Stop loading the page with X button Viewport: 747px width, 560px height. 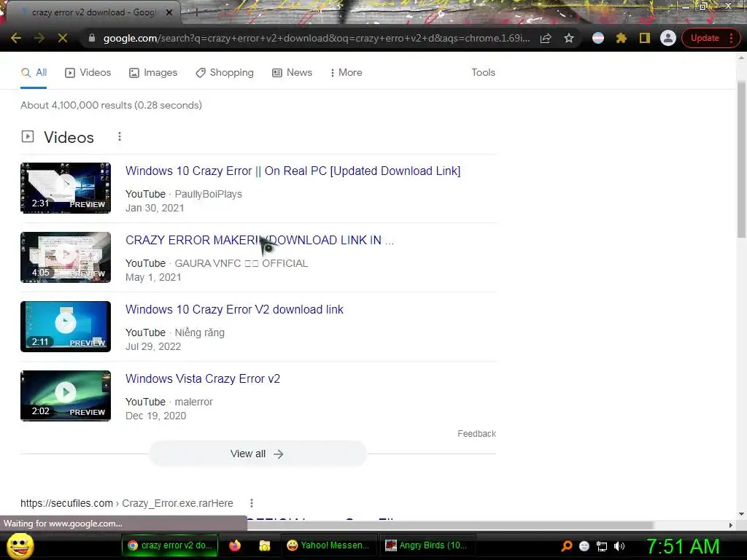click(x=63, y=38)
